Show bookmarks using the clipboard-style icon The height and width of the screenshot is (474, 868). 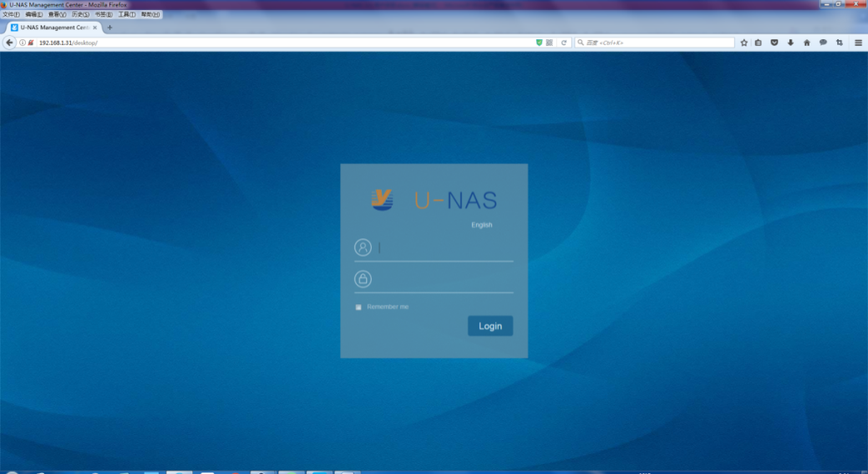coord(759,43)
